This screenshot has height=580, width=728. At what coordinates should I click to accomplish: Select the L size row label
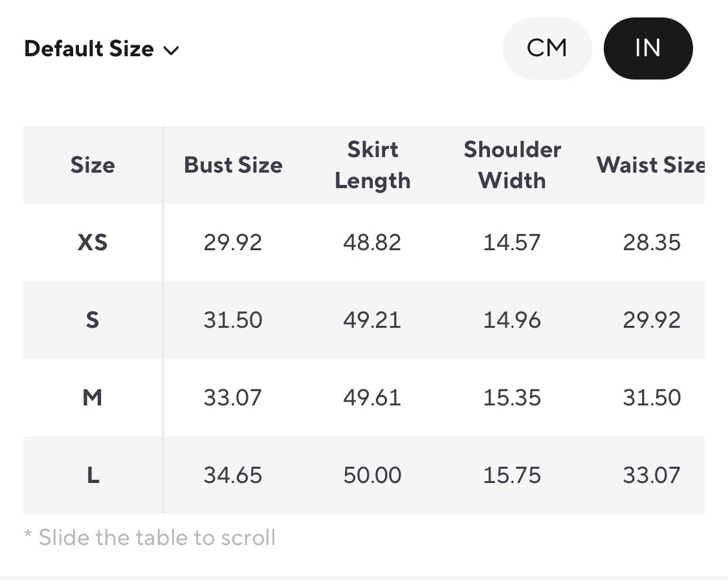point(93,475)
